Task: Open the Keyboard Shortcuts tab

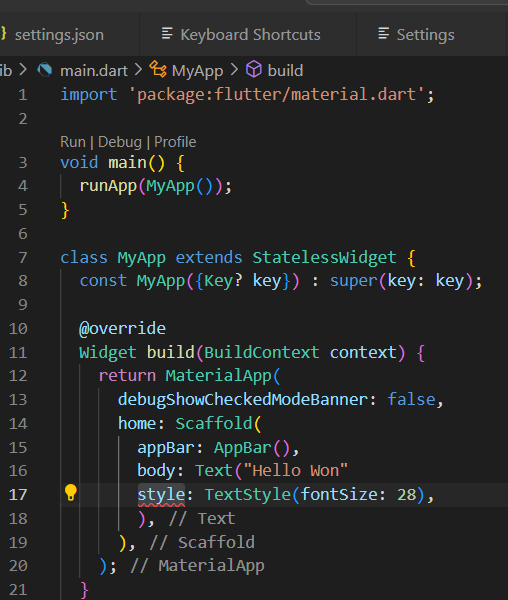Action: click(x=248, y=35)
